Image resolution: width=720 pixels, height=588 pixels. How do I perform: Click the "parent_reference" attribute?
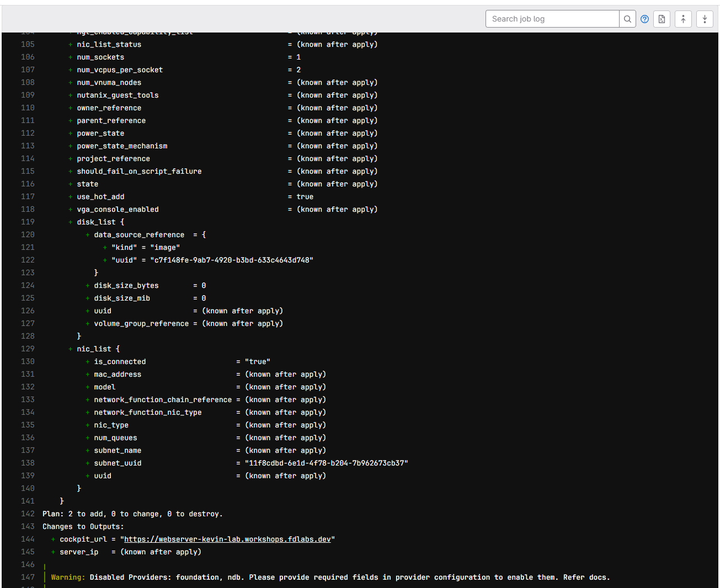[x=111, y=121]
